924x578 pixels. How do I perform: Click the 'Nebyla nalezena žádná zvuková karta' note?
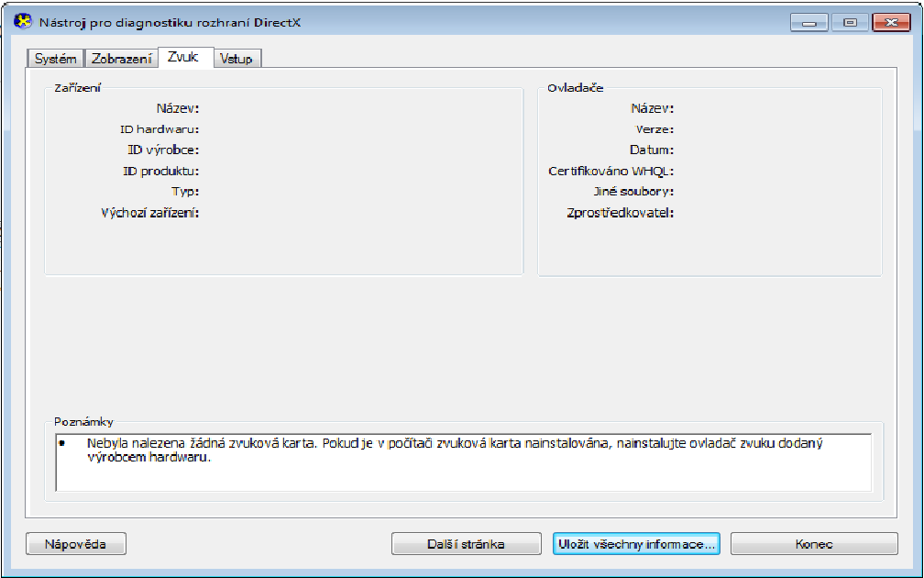[455, 450]
